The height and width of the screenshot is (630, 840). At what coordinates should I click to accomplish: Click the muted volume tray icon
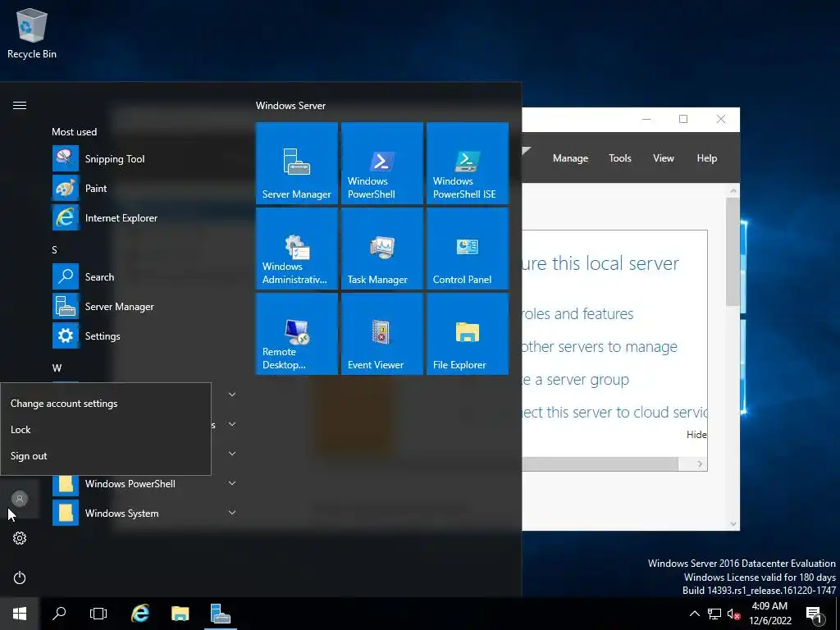click(733, 614)
